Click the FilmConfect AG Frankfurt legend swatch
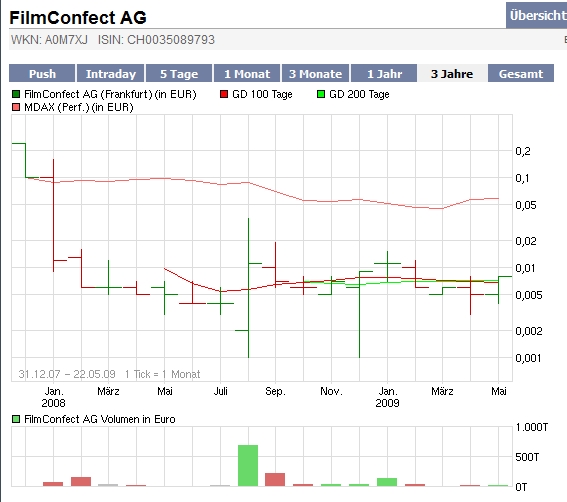Viewport: 567px width, 502px height. click(16, 94)
